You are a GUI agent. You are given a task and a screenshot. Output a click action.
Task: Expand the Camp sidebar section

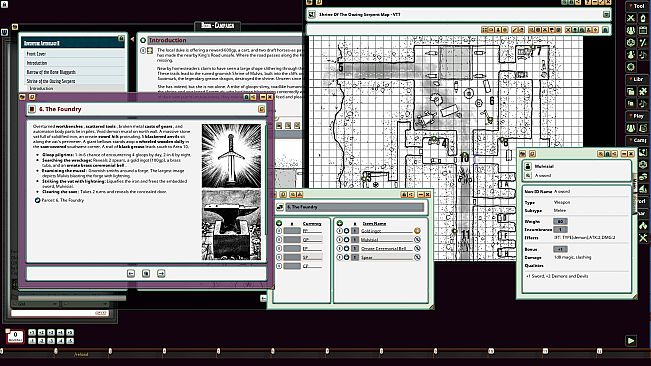point(637,140)
